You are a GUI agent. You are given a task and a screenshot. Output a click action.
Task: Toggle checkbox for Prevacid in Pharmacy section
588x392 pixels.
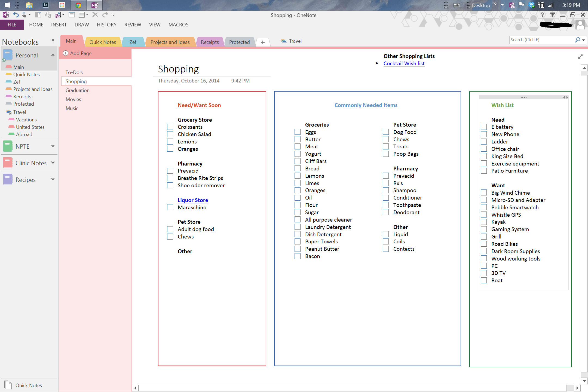pyautogui.click(x=171, y=171)
